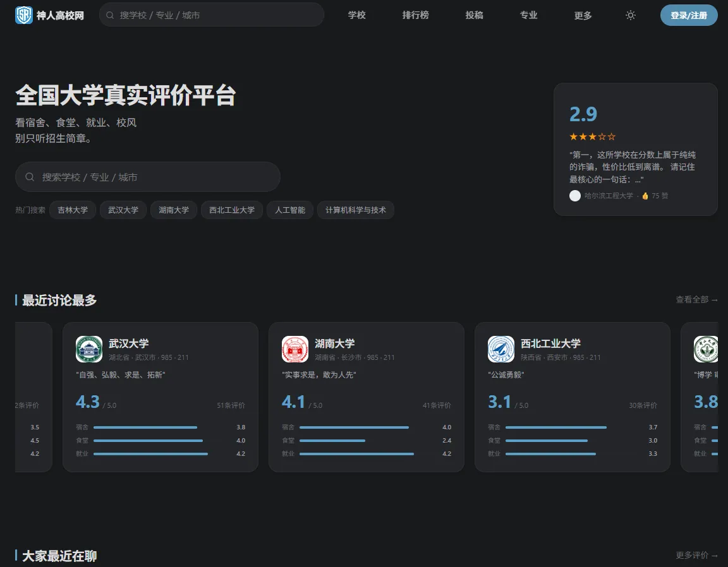Click the magnifier icon in top search bar

(110, 15)
